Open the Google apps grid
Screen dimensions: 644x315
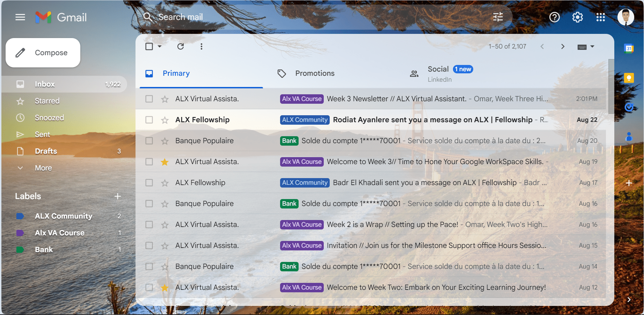tap(601, 17)
